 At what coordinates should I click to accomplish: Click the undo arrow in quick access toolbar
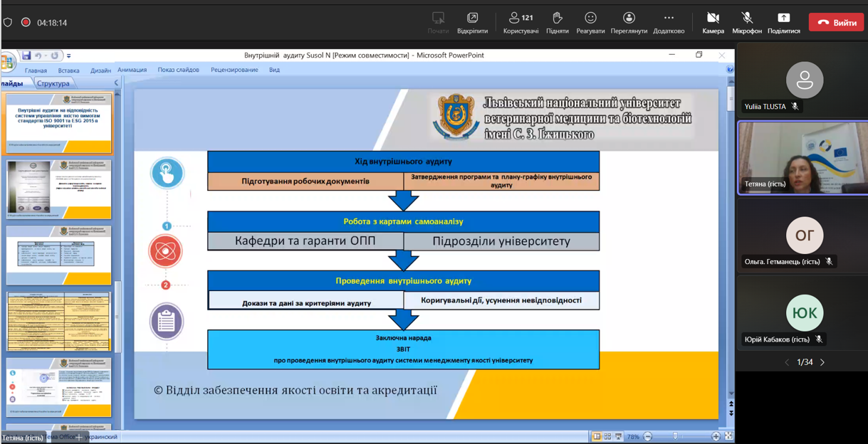(38, 55)
